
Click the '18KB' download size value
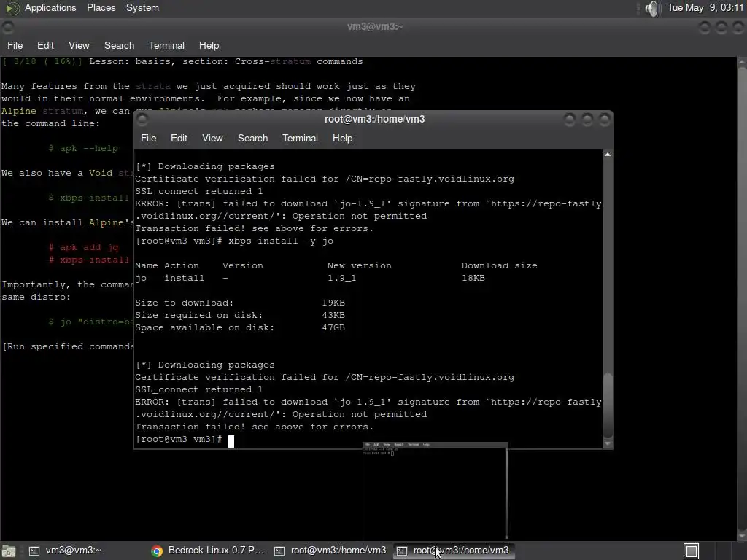pos(473,278)
